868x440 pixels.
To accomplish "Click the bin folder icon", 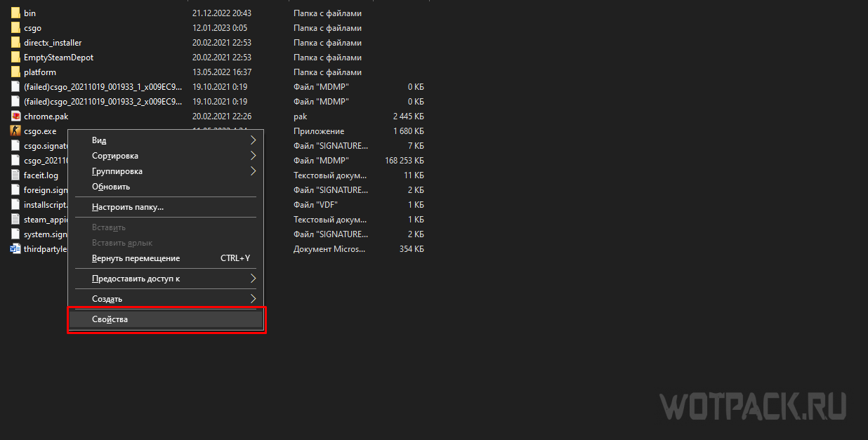I will (x=15, y=13).
